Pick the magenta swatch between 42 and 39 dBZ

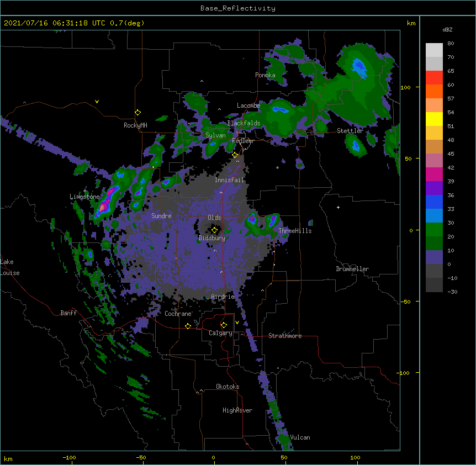434,174
